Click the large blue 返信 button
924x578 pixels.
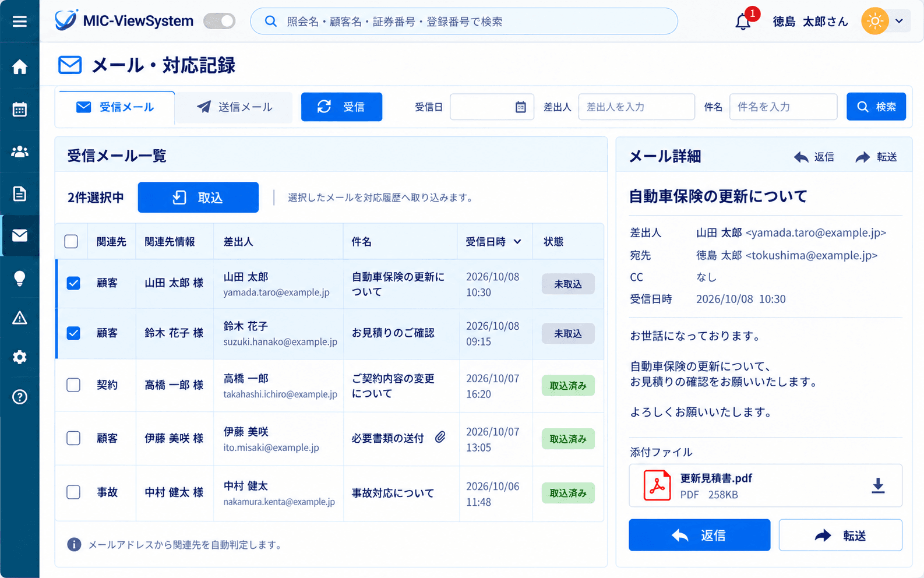click(699, 535)
